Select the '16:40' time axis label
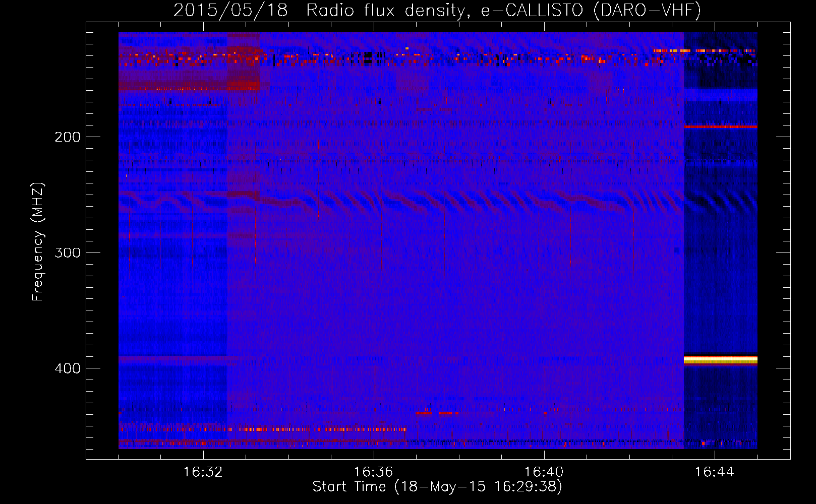 [x=544, y=472]
